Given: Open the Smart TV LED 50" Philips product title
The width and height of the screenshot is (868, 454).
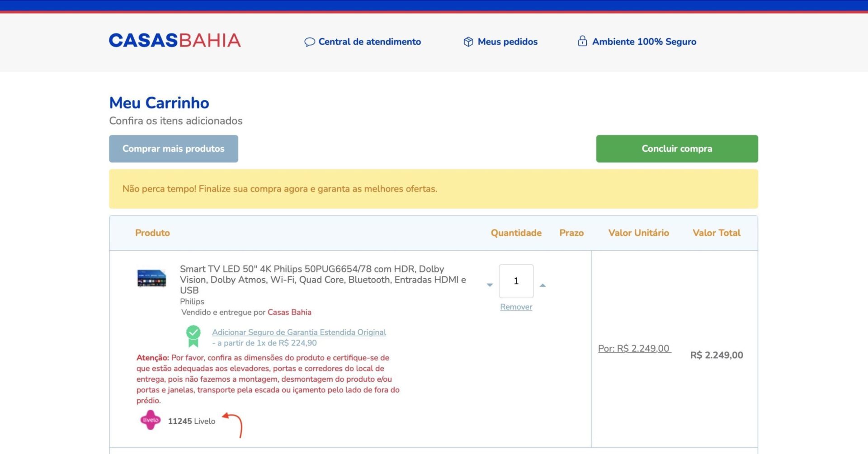Looking at the screenshot, I should (323, 280).
